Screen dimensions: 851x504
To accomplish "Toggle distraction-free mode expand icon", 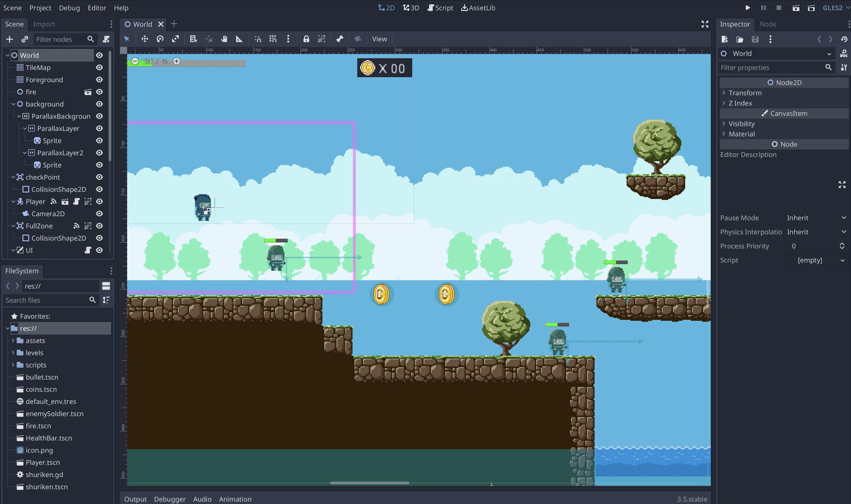I will click(x=705, y=24).
